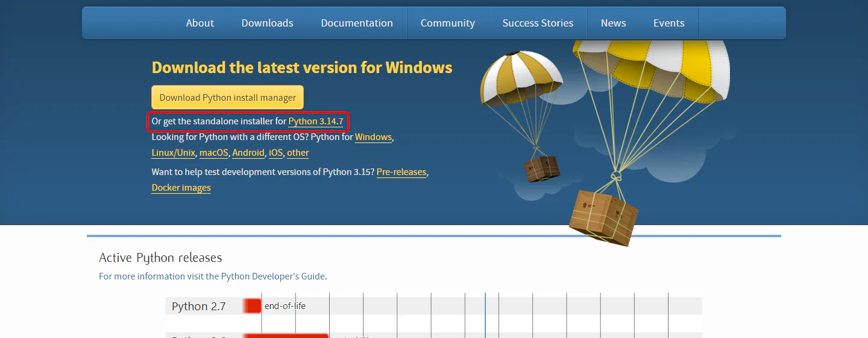Open the Android downloads link

(248, 153)
